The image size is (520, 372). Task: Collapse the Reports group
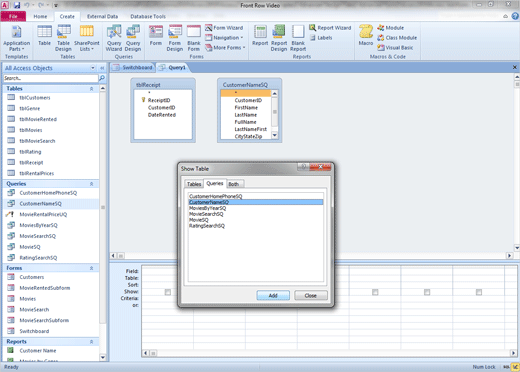pos(91,342)
